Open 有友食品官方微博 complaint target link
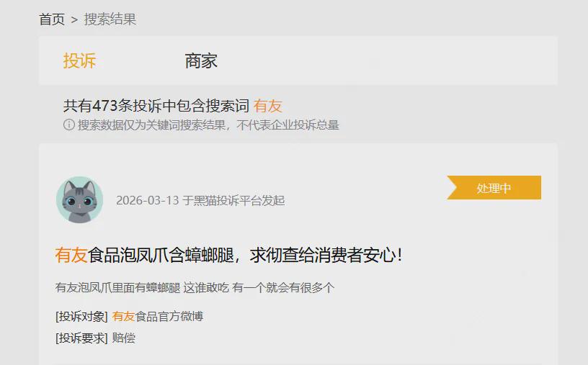588x365 pixels. click(x=158, y=316)
